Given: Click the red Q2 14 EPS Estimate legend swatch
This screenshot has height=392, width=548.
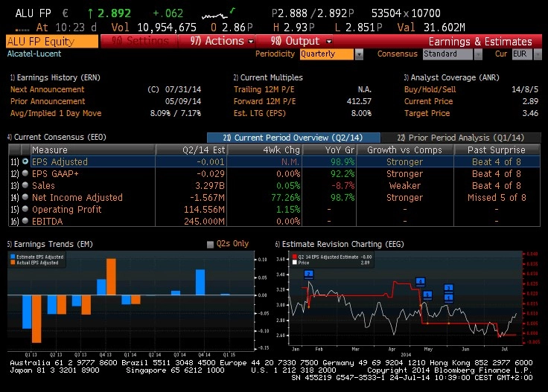Looking at the screenshot, I should point(295,257).
